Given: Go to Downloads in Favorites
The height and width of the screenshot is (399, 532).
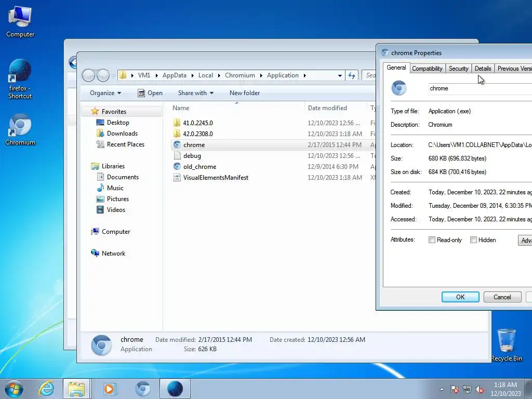Looking at the screenshot, I should pyautogui.click(x=122, y=134).
